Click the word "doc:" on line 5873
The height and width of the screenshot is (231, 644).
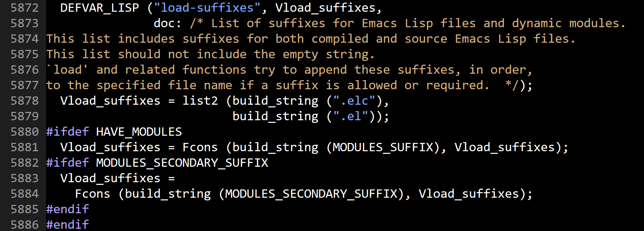[x=168, y=23]
